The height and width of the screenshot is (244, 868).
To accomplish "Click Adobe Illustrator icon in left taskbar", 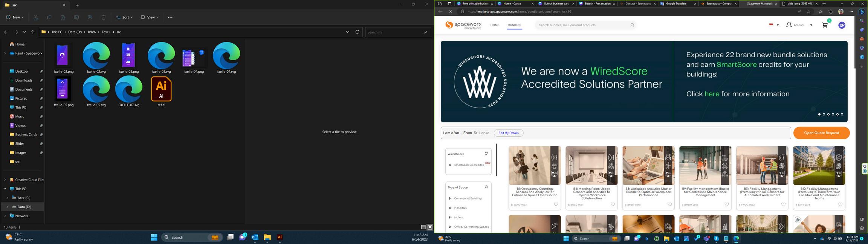I will [x=280, y=237].
